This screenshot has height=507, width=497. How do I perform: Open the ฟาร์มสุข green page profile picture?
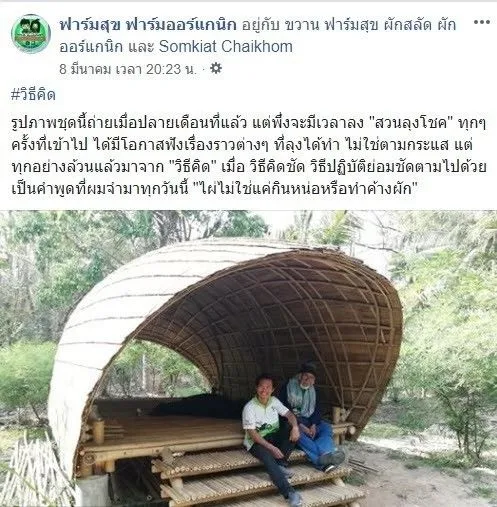(x=31, y=34)
